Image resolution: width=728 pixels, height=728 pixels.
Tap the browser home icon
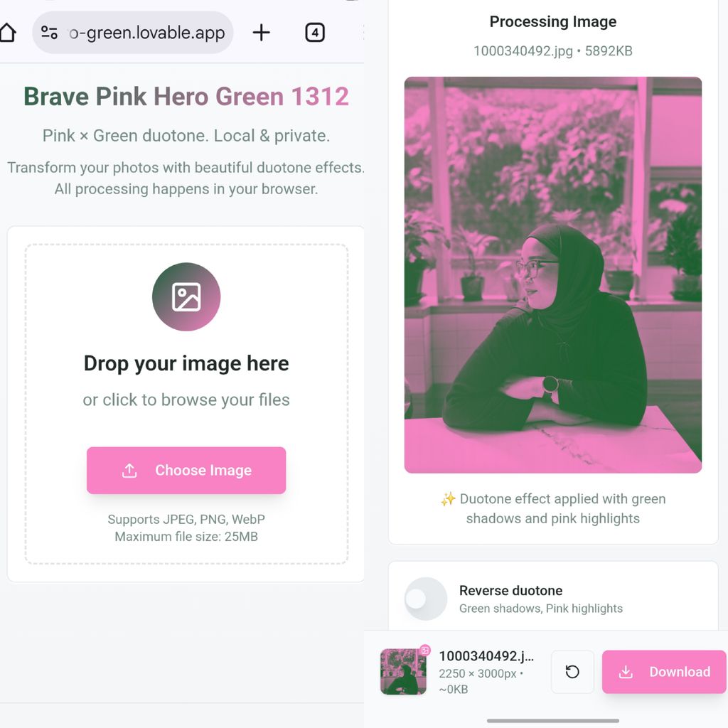click(7, 33)
